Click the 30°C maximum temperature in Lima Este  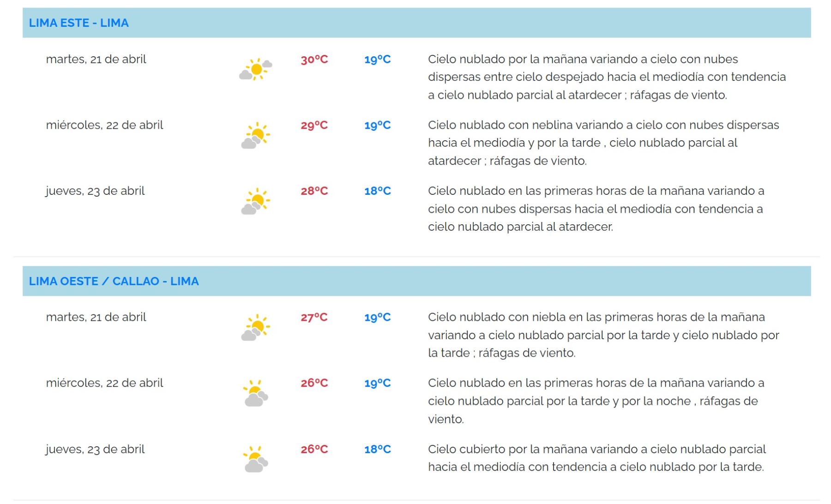(314, 60)
